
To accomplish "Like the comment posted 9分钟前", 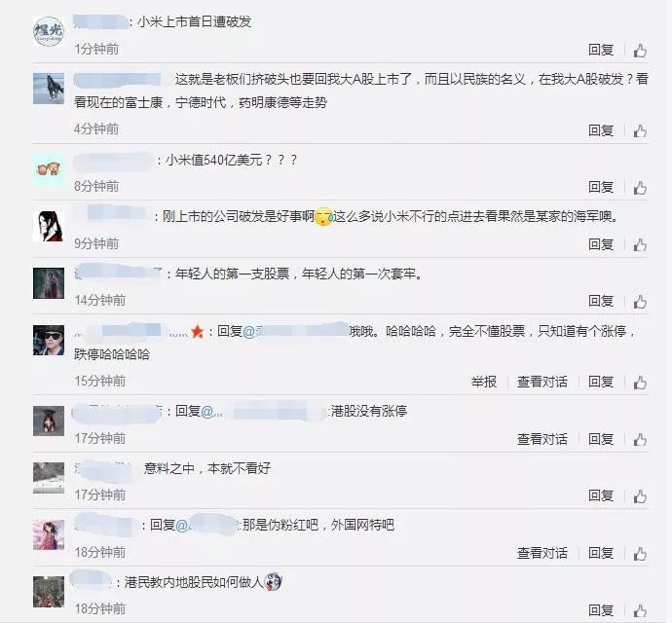I will [x=640, y=244].
